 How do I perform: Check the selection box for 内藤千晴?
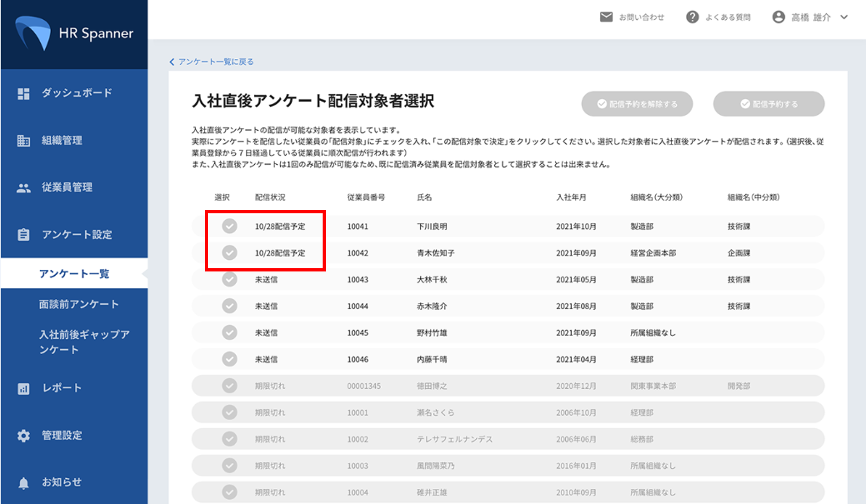(x=230, y=359)
